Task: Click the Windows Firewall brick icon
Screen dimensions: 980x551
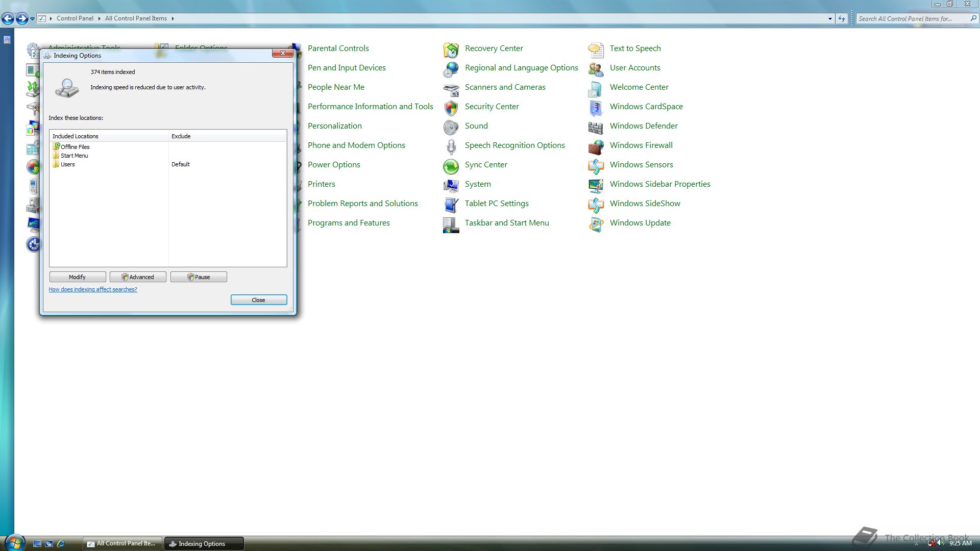Action: click(x=596, y=146)
